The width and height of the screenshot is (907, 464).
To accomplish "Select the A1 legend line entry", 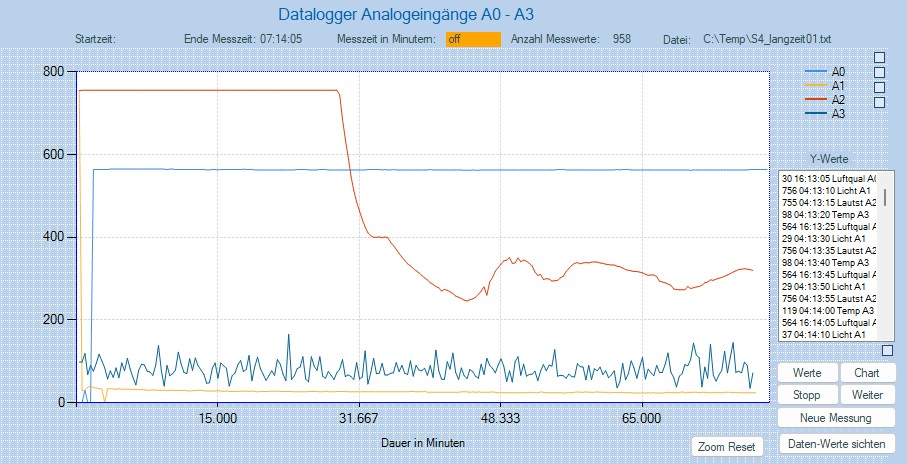I will click(x=824, y=86).
